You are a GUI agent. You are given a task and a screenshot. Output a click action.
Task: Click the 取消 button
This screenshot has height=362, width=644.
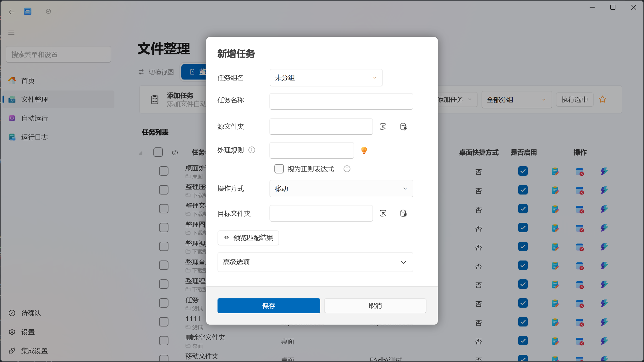375,306
